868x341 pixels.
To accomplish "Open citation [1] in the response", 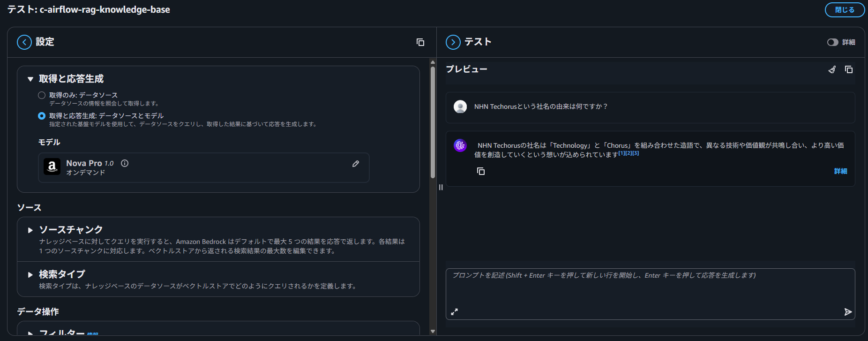I will click(x=621, y=153).
